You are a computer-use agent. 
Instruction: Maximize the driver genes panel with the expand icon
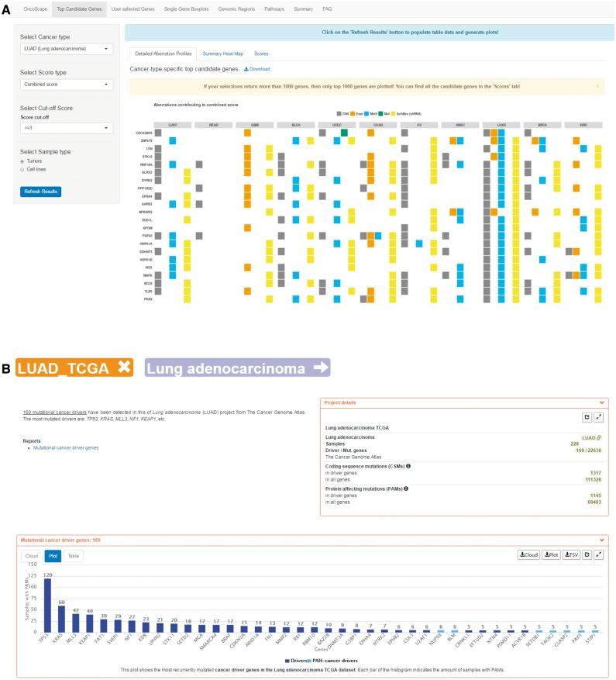(599, 554)
